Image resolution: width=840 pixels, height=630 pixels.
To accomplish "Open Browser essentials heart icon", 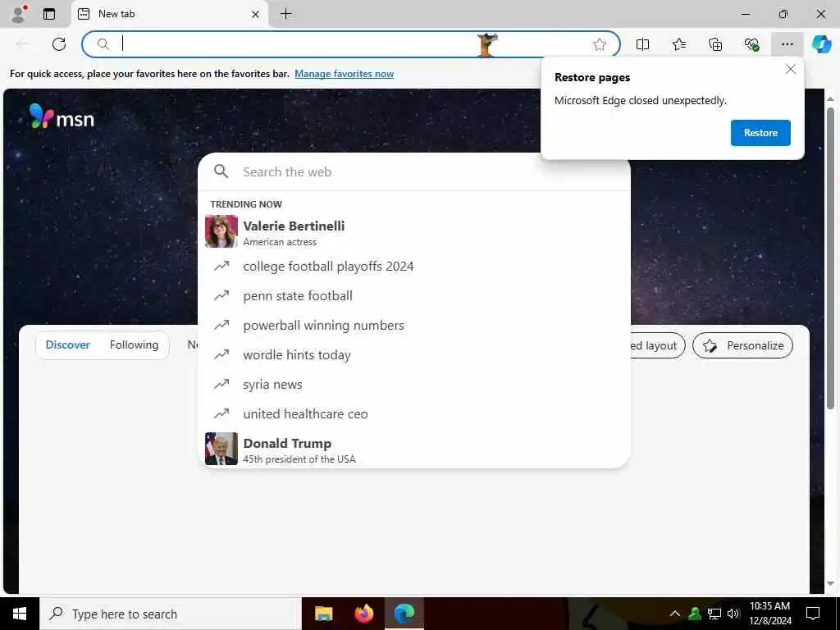I will coord(751,44).
